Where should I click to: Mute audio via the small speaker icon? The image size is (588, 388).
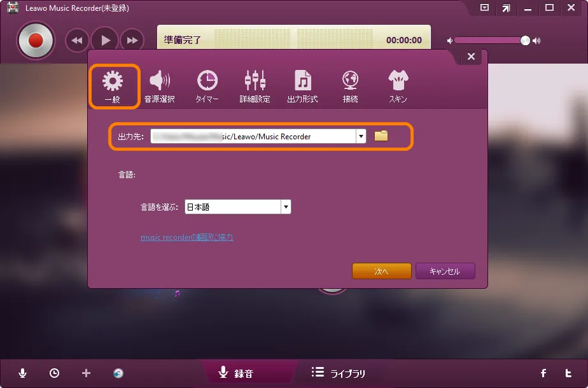coord(450,41)
